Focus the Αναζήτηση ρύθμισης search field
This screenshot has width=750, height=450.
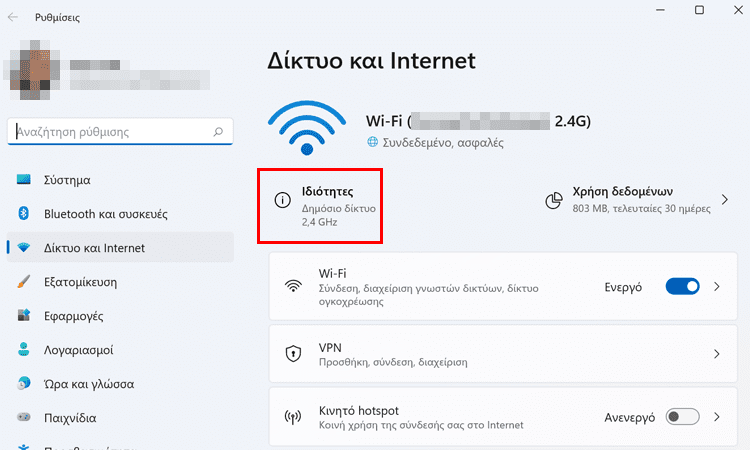[x=120, y=132]
